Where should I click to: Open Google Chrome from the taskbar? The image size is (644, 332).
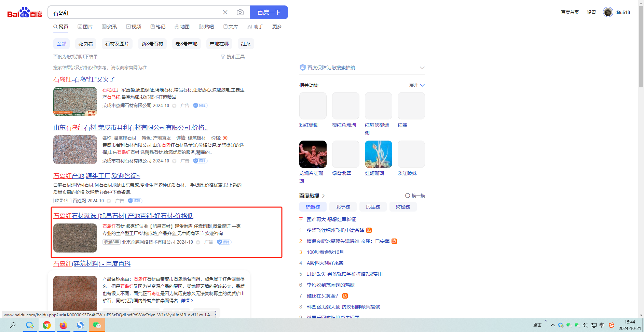click(x=47, y=325)
